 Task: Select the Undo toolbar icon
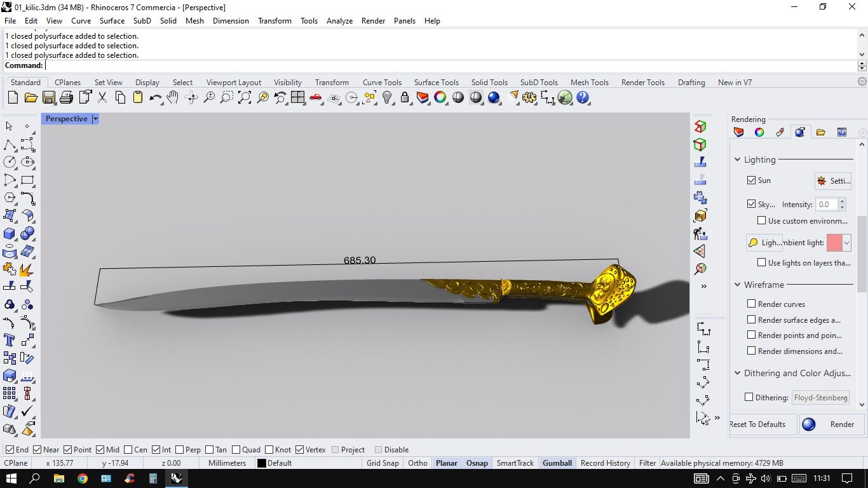point(156,97)
